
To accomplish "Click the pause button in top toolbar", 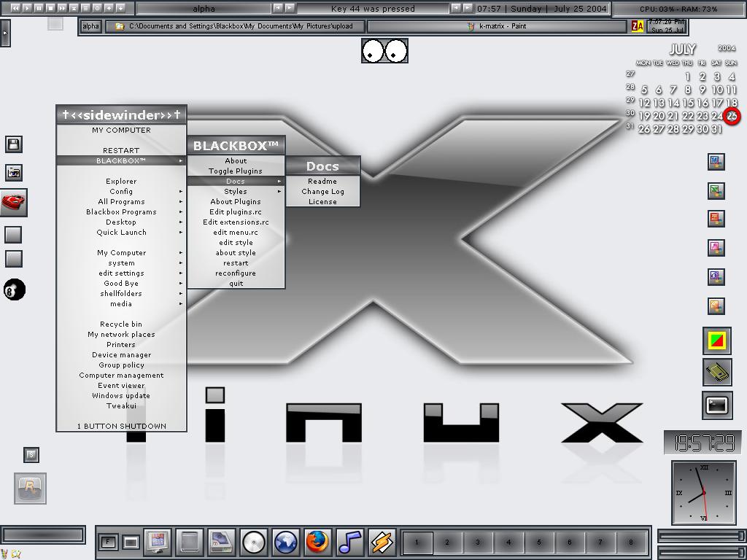I will [39, 7].
